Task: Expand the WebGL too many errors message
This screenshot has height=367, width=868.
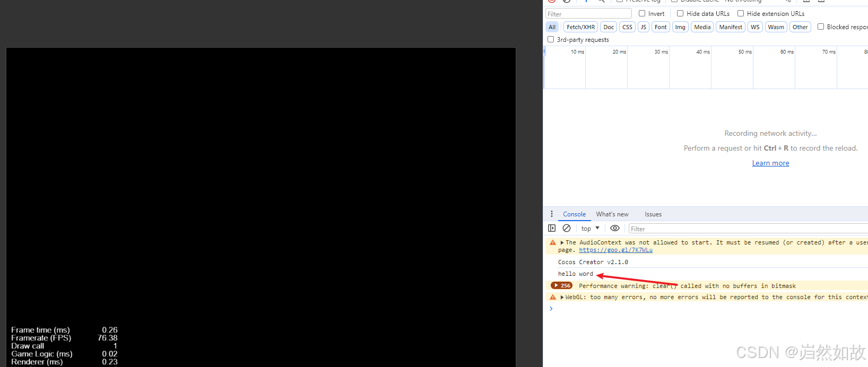Action: pos(562,297)
